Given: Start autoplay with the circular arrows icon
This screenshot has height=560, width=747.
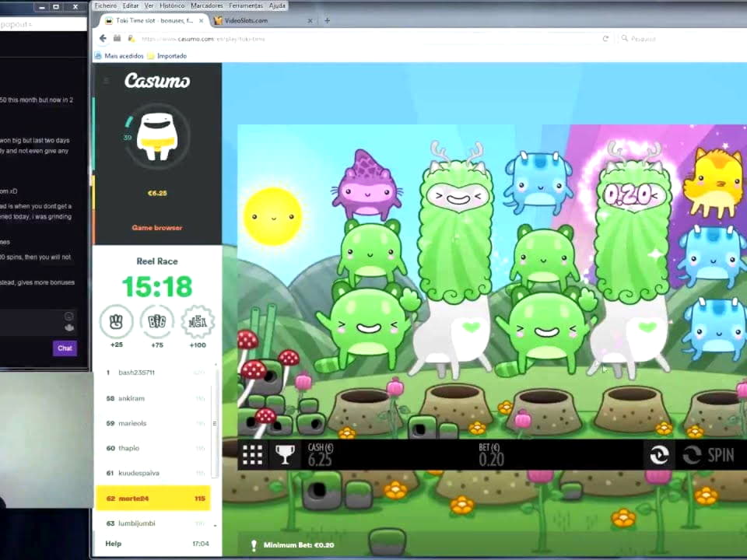Looking at the screenshot, I should pyautogui.click(x=659, y=455).
